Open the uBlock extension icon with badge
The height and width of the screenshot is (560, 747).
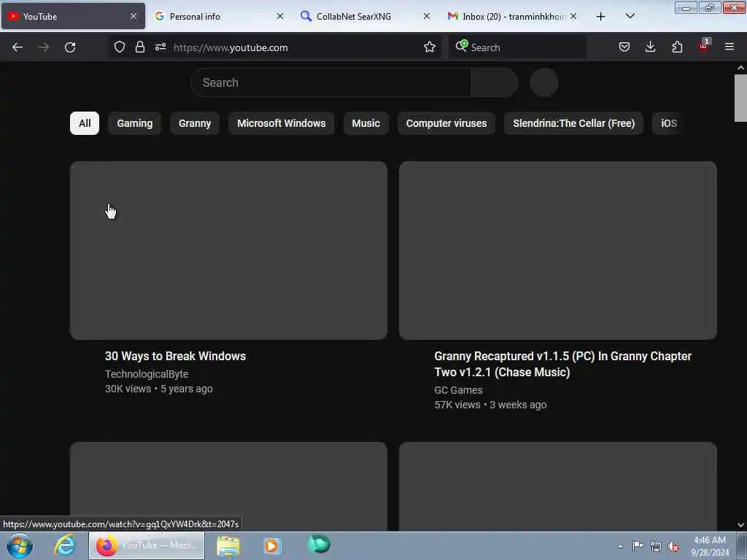[704, 46]
